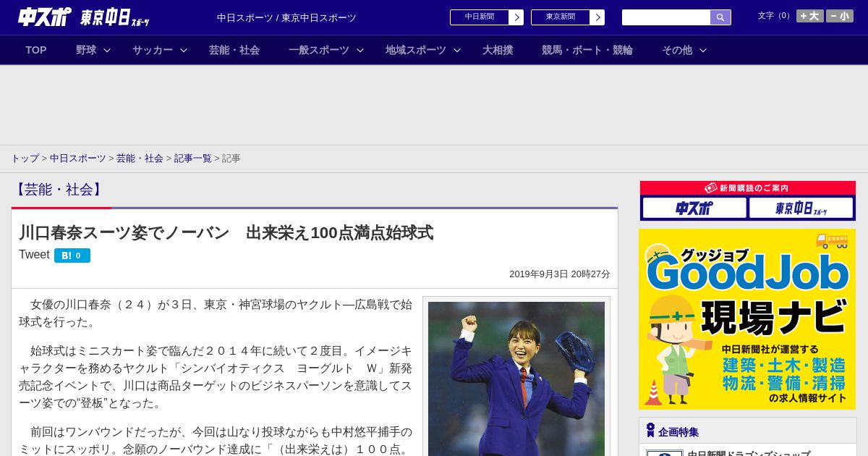Click 記事一覧 breadcrumb link

(193, 158)
